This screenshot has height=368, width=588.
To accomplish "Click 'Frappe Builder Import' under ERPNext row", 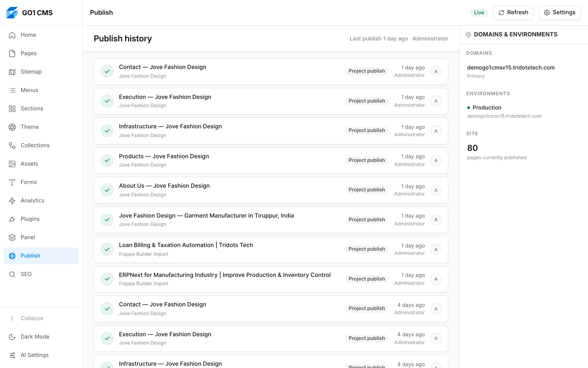I will (x=143, y=284).
